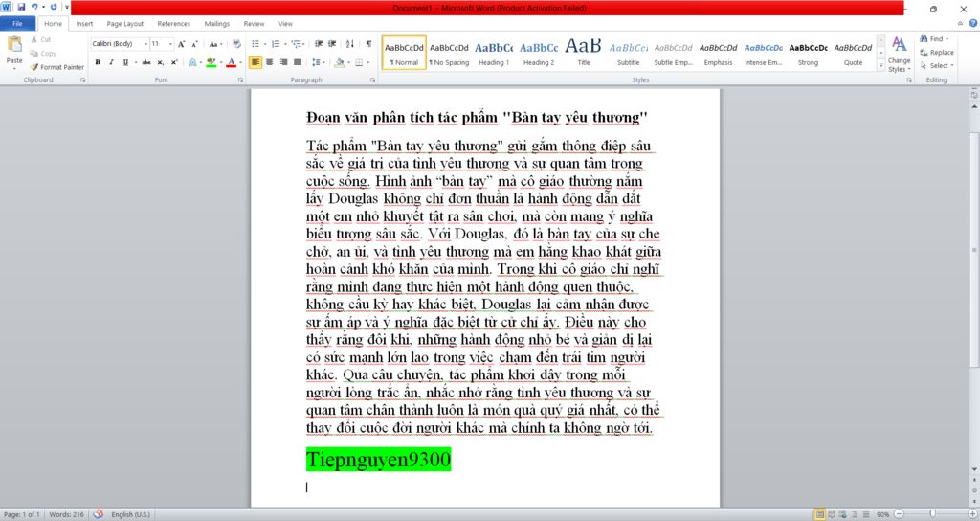Switch to the Page Layout tab
Viewport: 980px width, 521px height.
click(125, 24)
